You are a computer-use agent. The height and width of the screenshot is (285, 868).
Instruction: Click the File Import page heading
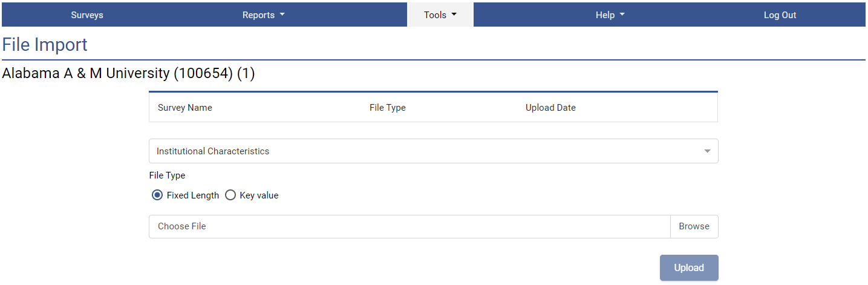click(45, 45)
